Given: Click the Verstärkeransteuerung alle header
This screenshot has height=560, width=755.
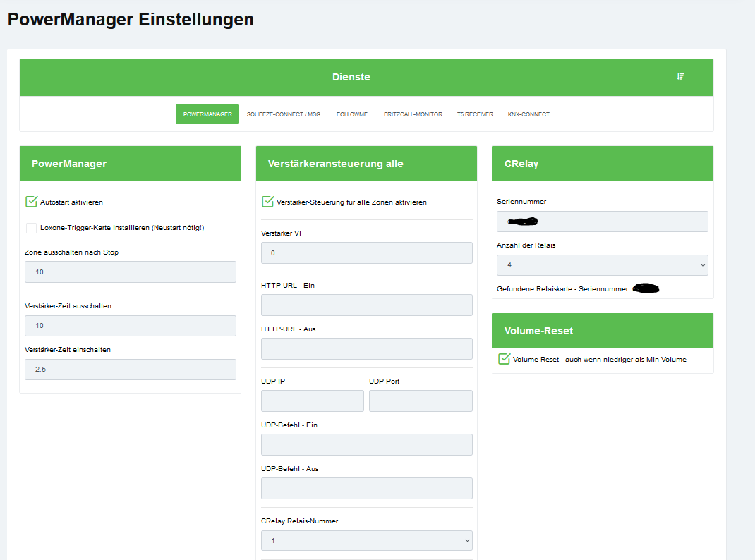Looking at the screenshot, I should click(366, 164).
